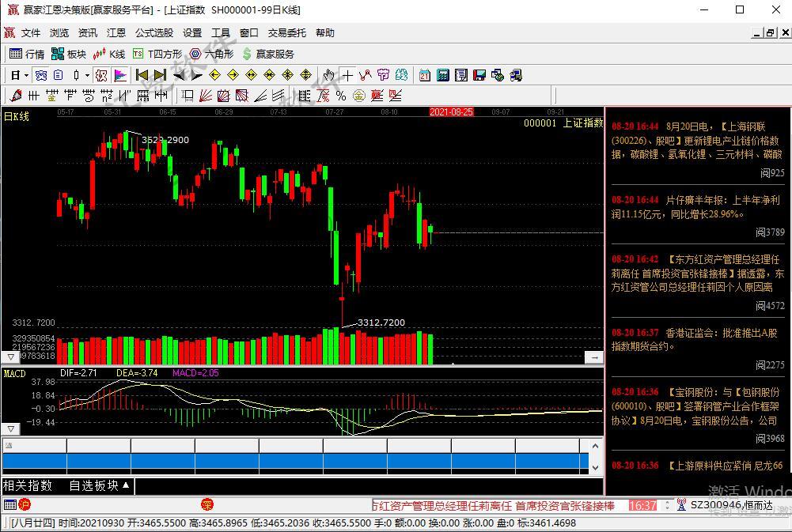Collapse MACD panel with triangle button
Viewport: 792px width, 532px height.
(x=9, y=429)
